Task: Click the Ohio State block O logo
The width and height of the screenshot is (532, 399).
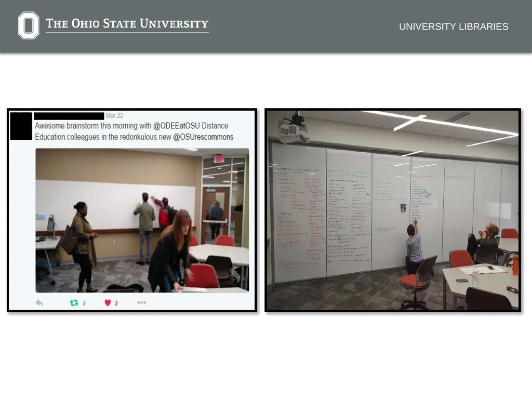Action: click(29, 25)
